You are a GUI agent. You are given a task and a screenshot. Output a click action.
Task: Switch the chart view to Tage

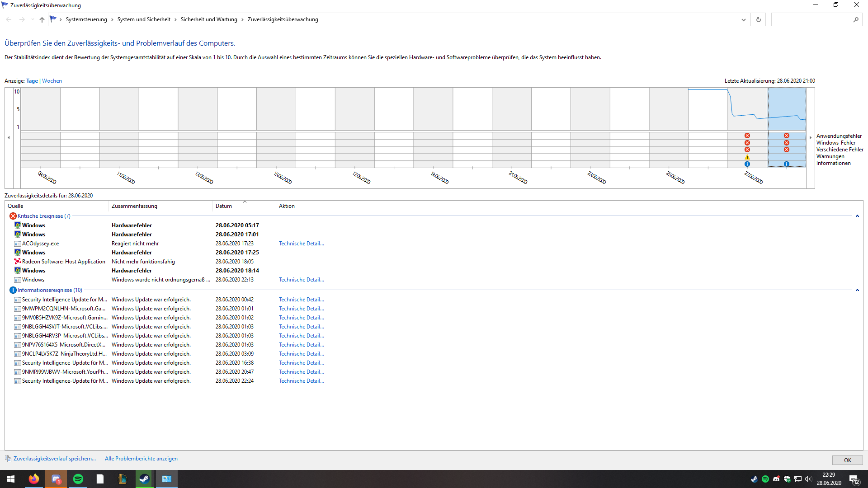point(32,81)
